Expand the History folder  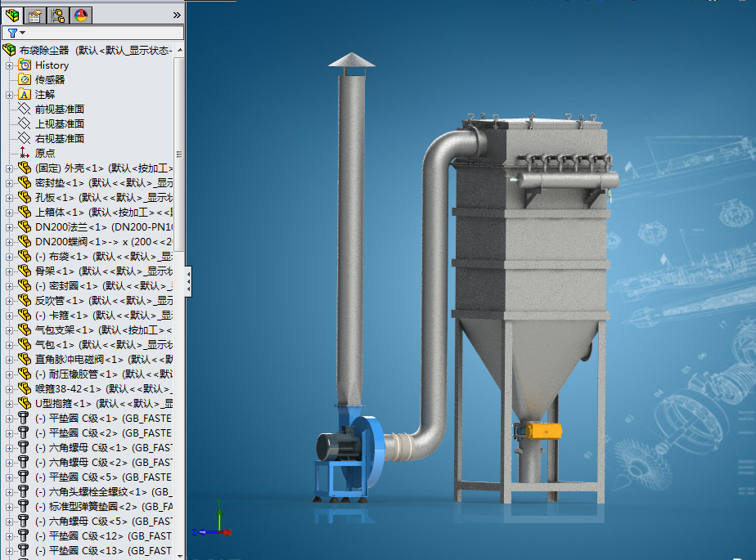tap(9, 65)
